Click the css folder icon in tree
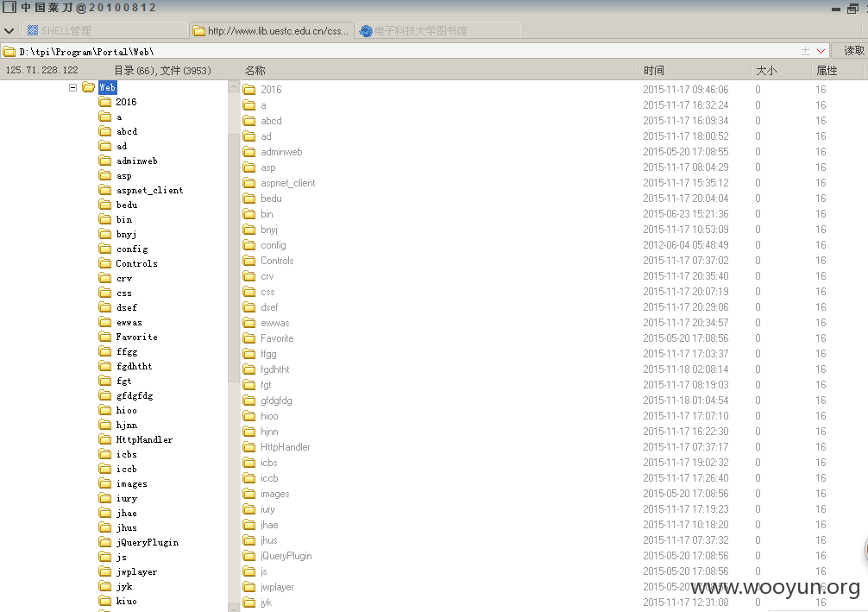 [105, 293]
